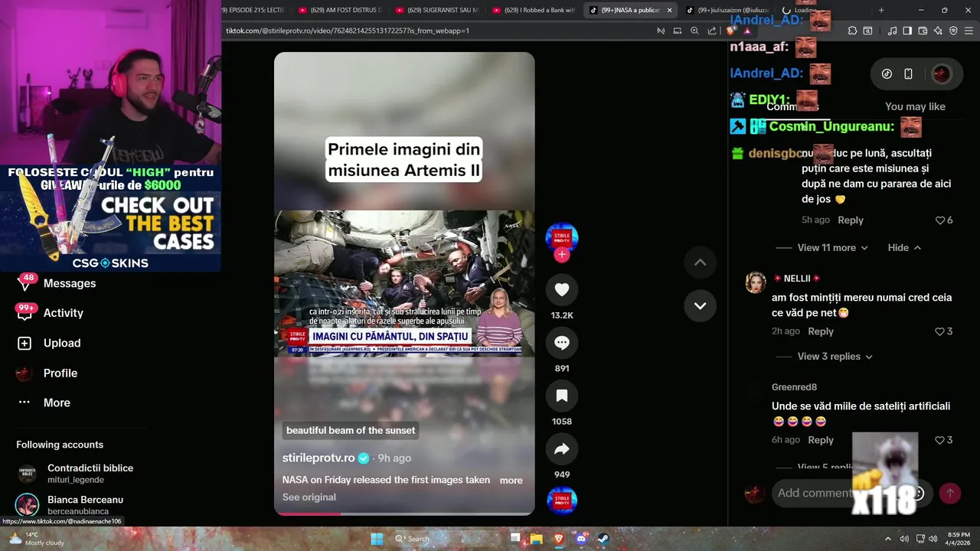Image resolution: width=980 pixels, height=551 pixels.
Task: Open NELLII's profile picture
Action: click(756, 282)
